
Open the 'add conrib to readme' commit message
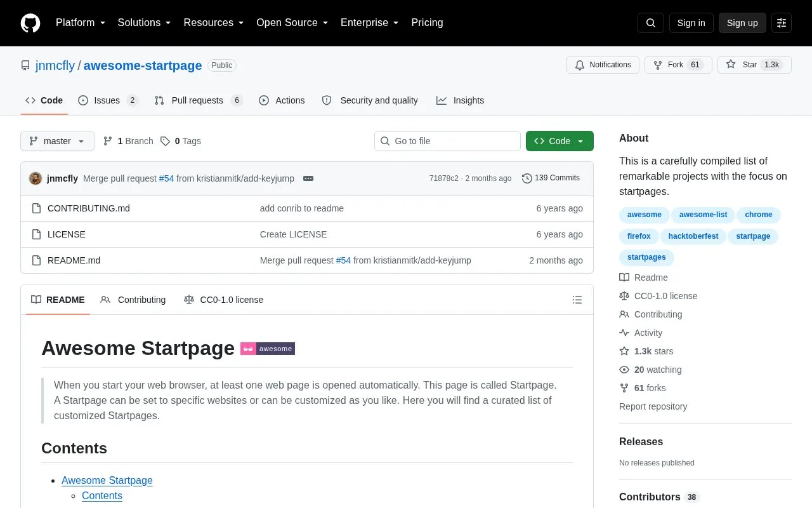point(302,208)
